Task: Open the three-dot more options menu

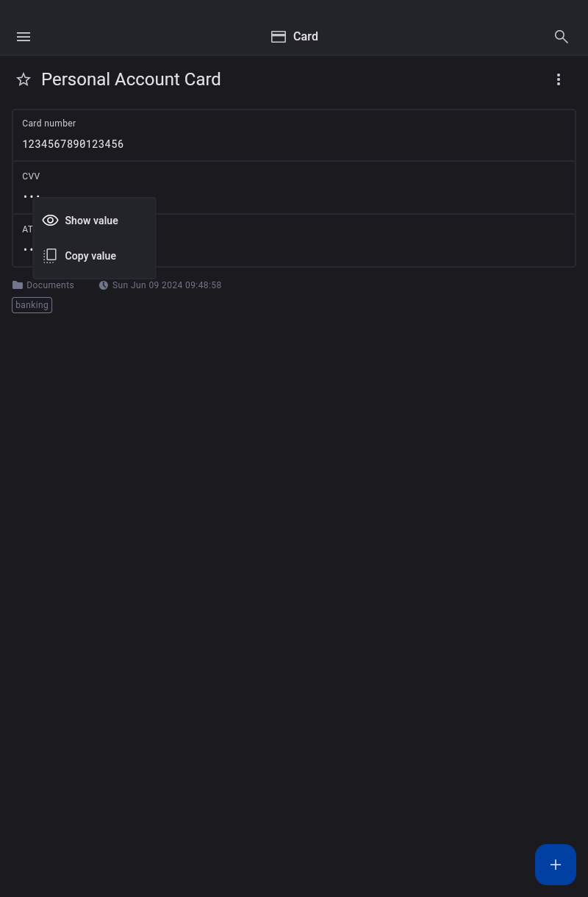Action: [559, 79]
